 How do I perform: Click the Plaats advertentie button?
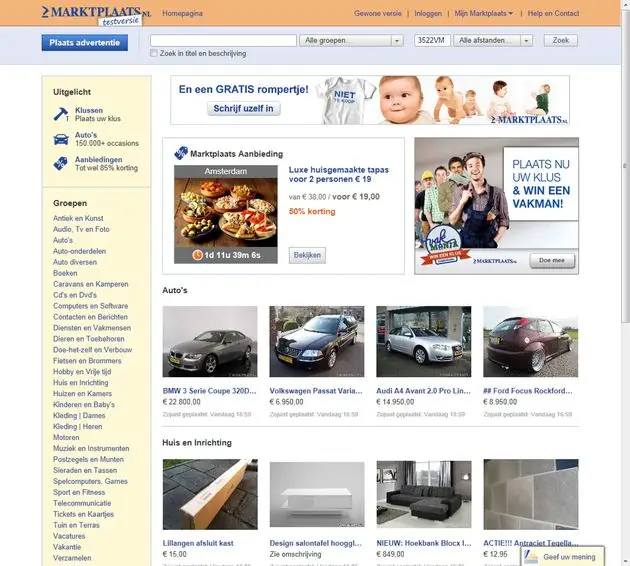click(x=85, y=43)
